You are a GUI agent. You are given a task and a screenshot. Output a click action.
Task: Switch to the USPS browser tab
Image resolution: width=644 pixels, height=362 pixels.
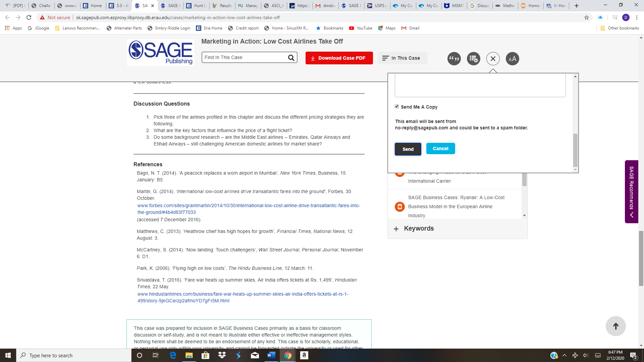coord(377,6)
